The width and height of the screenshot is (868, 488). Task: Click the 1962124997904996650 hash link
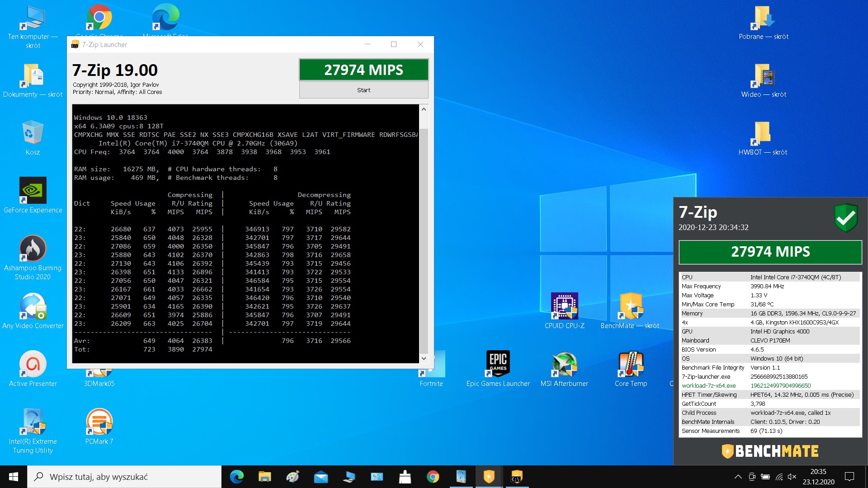(780, 386)
